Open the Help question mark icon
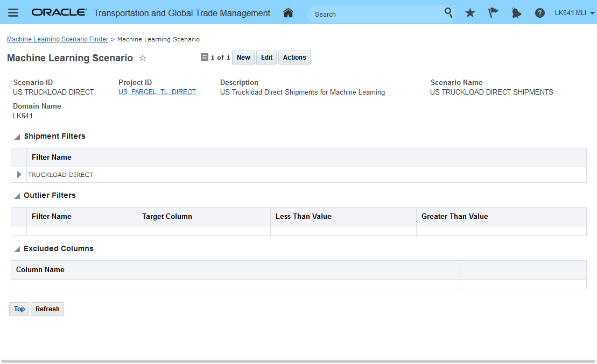The height and width of the screenshot is (364, 597). click(539, 13)
